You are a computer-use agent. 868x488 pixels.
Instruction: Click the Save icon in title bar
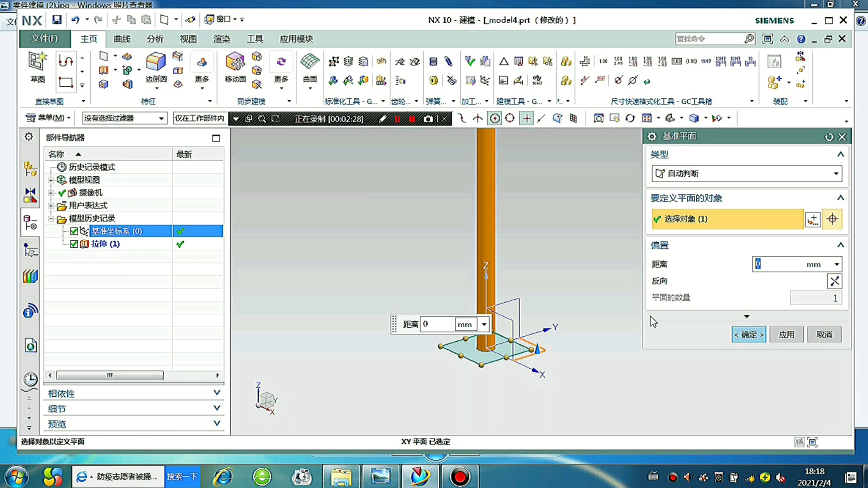(x=57, y=20)
